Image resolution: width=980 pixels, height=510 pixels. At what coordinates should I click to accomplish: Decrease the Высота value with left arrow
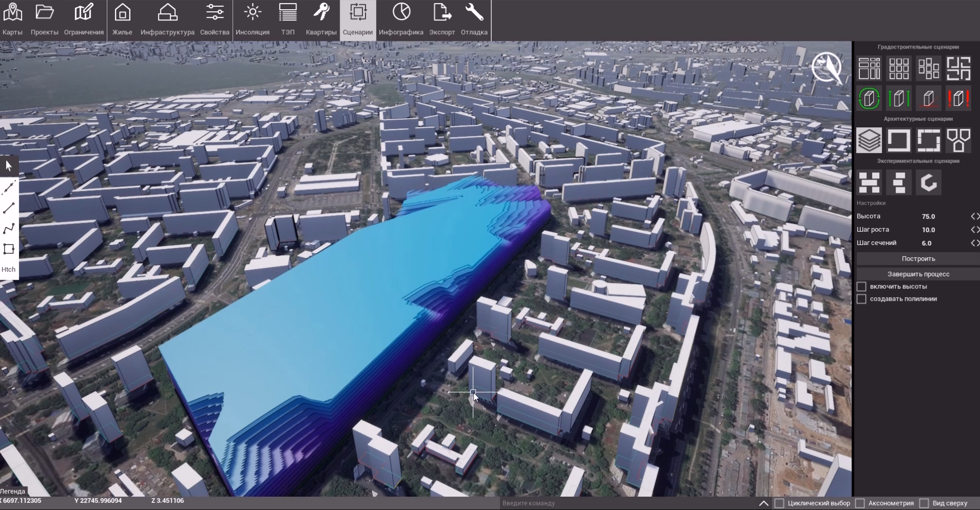(973, 216)
